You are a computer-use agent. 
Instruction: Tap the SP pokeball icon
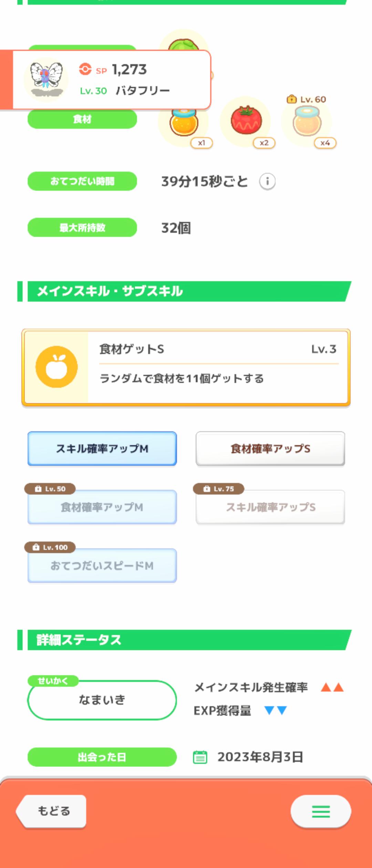pos(85,69)
